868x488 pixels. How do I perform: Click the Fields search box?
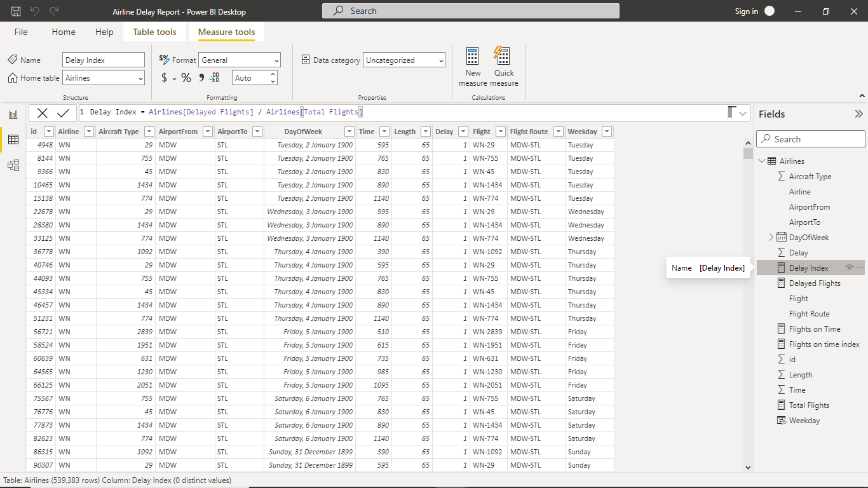pos(810,139)
